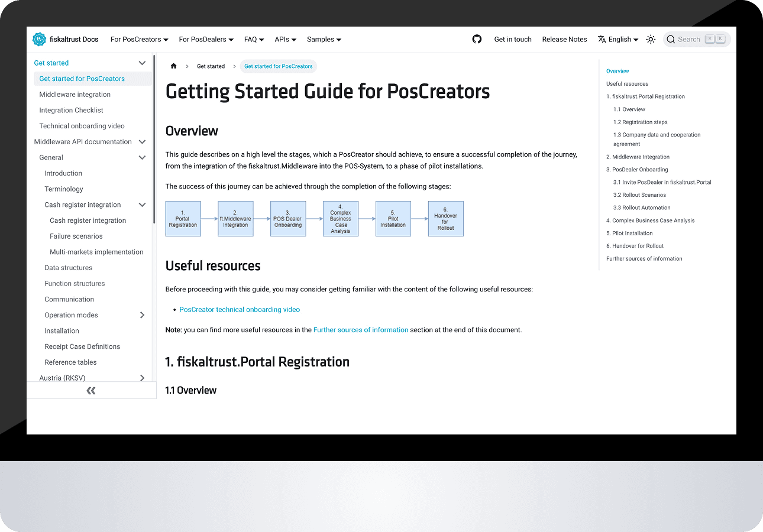This screenshot has height=532, width=763.
Task: Click the home breadcrumb icon
Action: coord(174,66)
